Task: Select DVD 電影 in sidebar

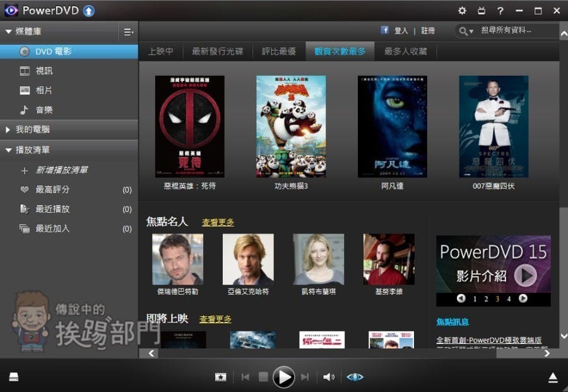Action: click(x=69, y=51)
